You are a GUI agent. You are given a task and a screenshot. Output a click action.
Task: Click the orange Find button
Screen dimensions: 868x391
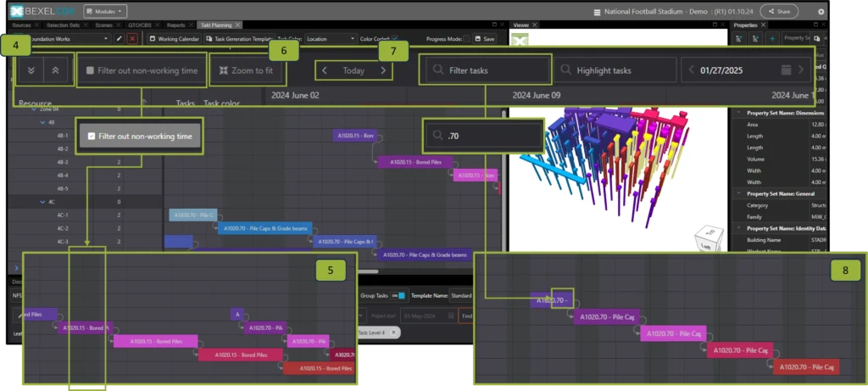point(466,316)
